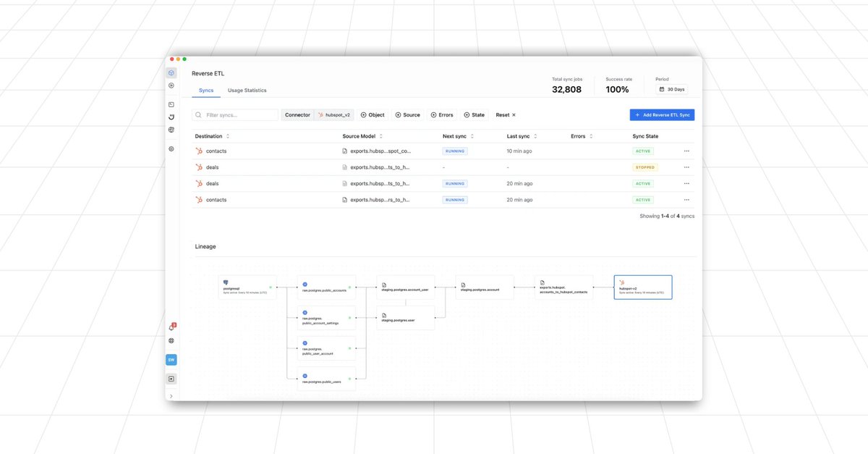Screen dimensions: 868x454
Task: Click the connectors globe icon in the sidebar
Action: coord(171,129)
